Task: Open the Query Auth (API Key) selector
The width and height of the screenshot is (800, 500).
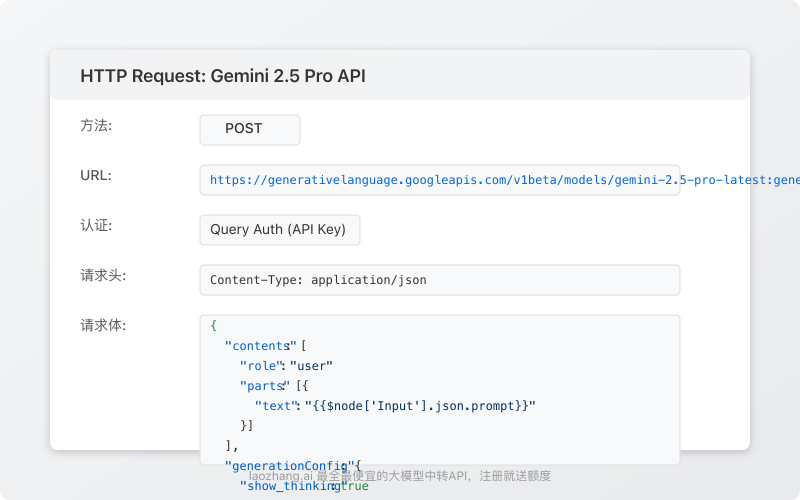Action: (x=280, y=230)
